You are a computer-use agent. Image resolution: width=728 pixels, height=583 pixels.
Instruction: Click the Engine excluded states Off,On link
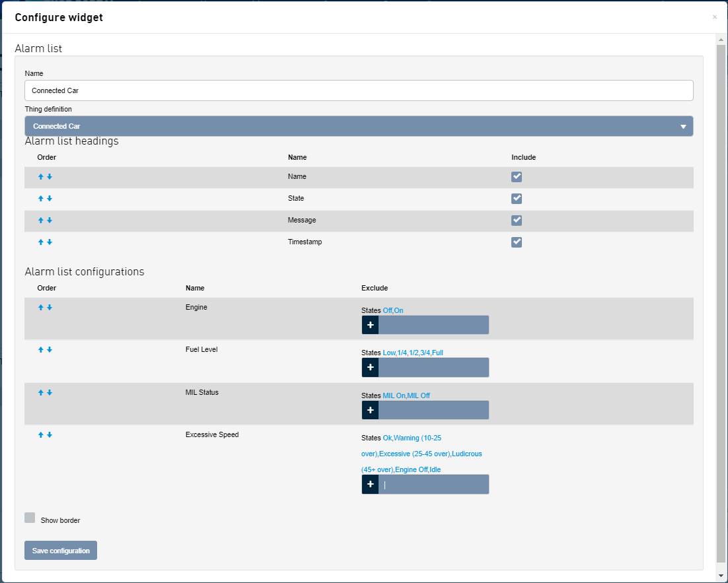tap(398, 310)
